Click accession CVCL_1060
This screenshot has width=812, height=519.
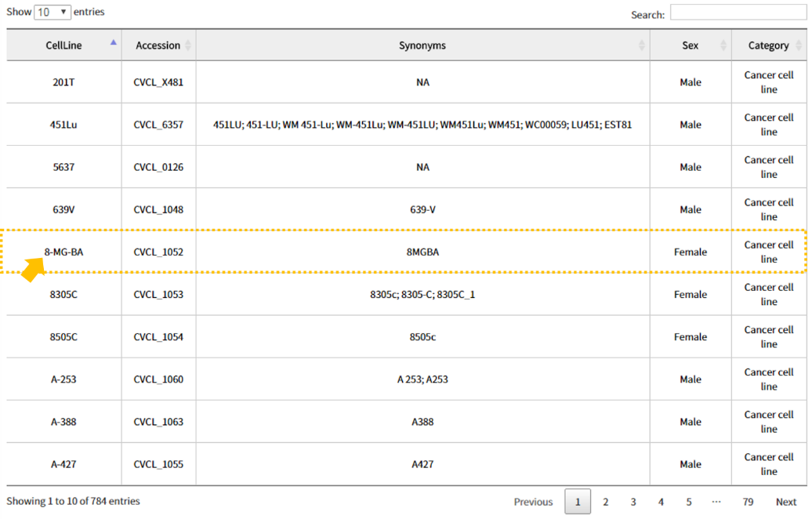click(158, 379)
